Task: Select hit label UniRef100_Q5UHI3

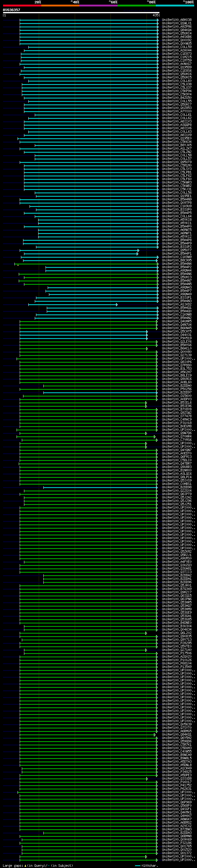Action: 176,277
